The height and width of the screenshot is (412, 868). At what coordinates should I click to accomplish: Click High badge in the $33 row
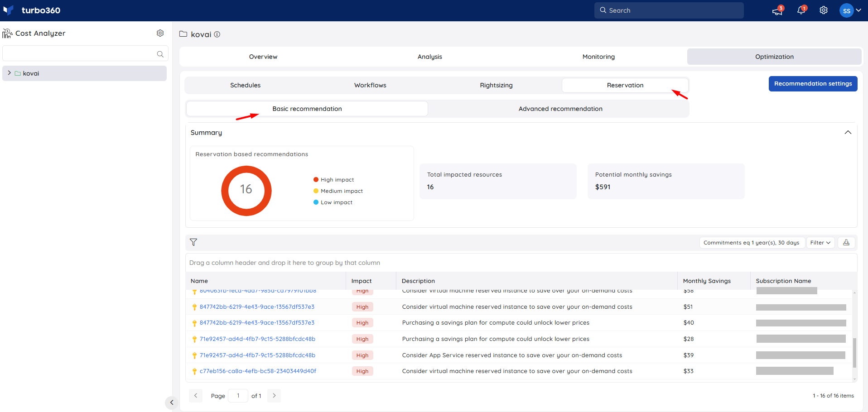[362, 371]
